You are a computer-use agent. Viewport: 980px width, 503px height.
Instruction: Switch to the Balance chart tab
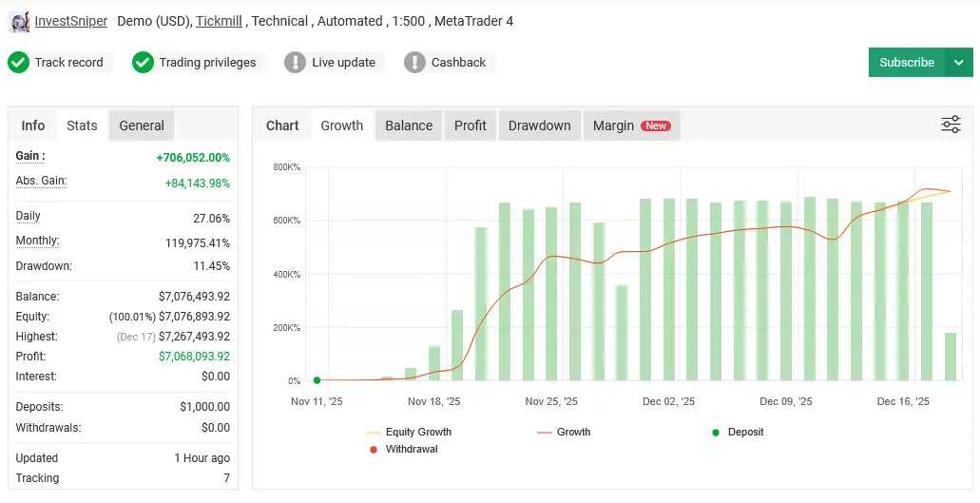[x=409, y=126]
